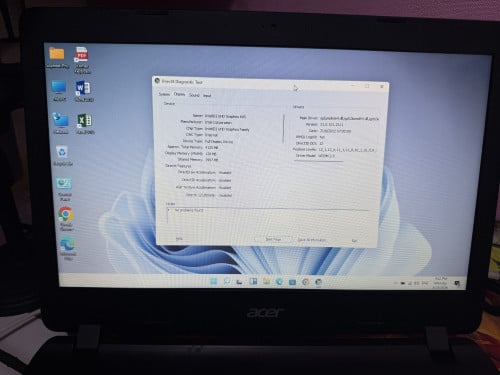Close the DirectX Diagnostic Tool window
This screenshot has height=375, width=500.
click(x=382, y=86)
